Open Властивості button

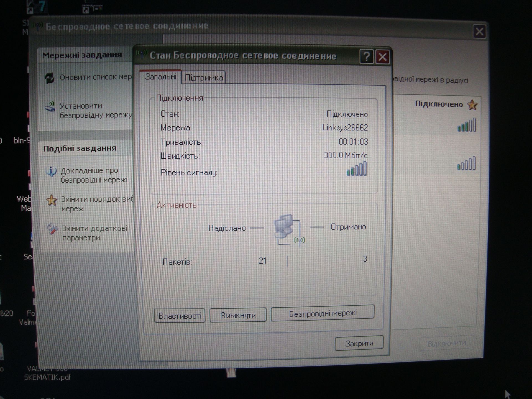coord(180,316)
